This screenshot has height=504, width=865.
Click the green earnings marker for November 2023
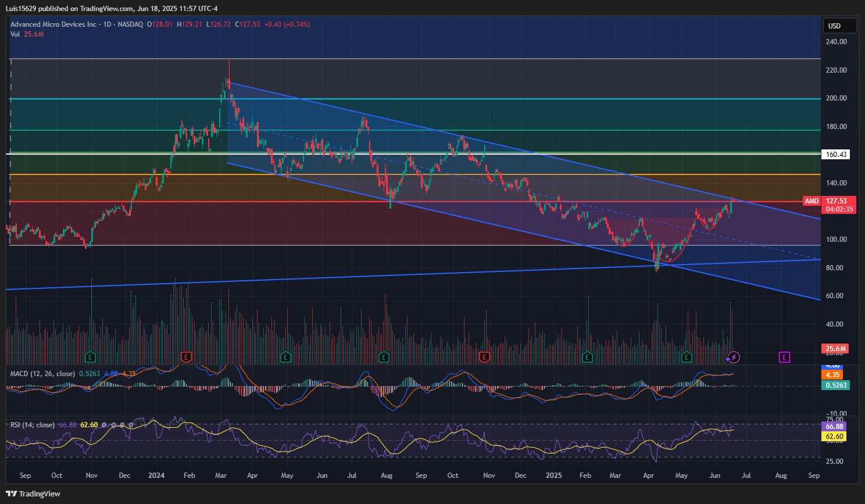click(90, 356)
